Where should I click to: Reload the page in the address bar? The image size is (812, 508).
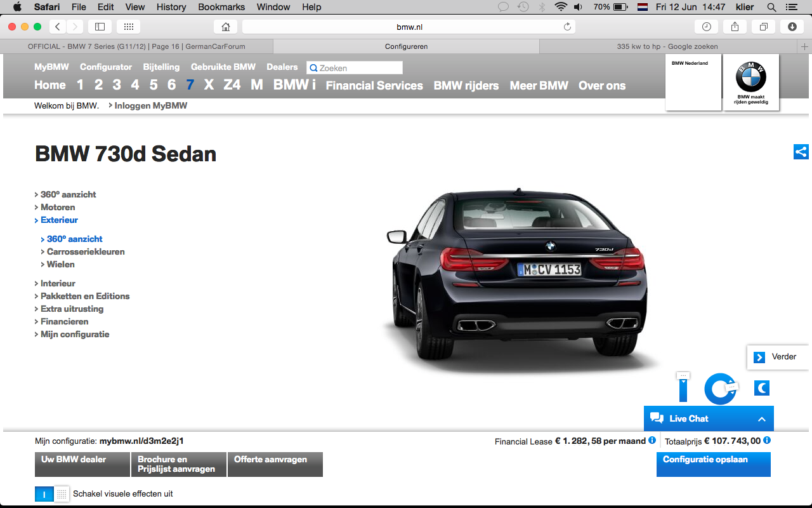coord(567,27)
